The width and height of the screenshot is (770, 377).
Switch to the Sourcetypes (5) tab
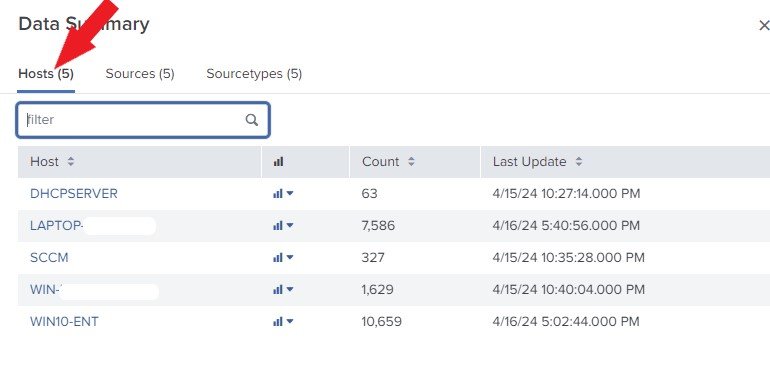click(x=254, y=74)
